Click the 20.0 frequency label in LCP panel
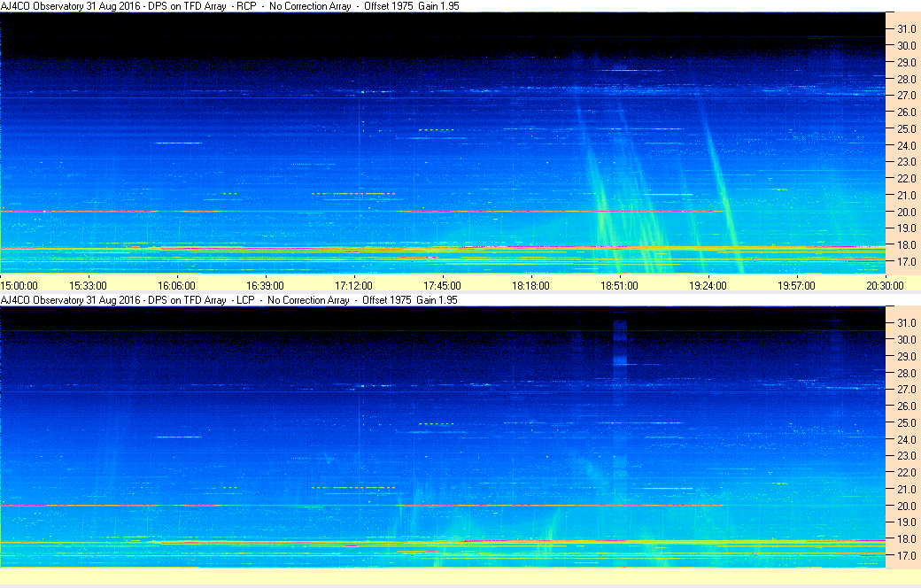The width and height of the screenshot is (921, 588). pos(906,506)
